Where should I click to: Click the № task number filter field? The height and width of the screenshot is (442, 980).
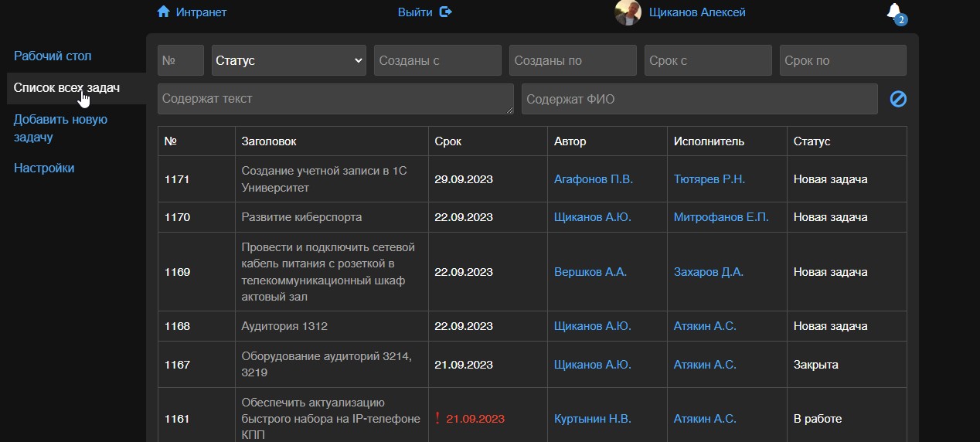(181, 60)
